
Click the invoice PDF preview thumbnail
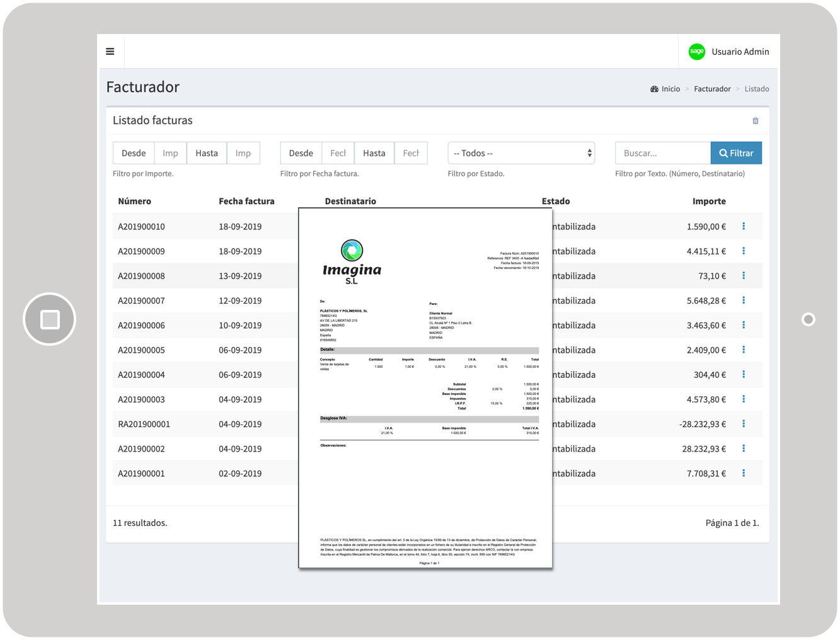point(425,387)
